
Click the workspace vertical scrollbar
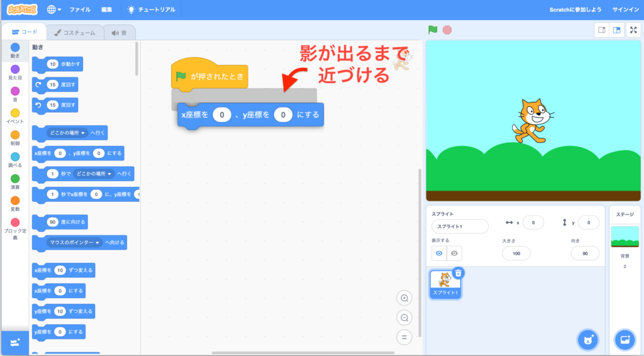tap(419, 252)
